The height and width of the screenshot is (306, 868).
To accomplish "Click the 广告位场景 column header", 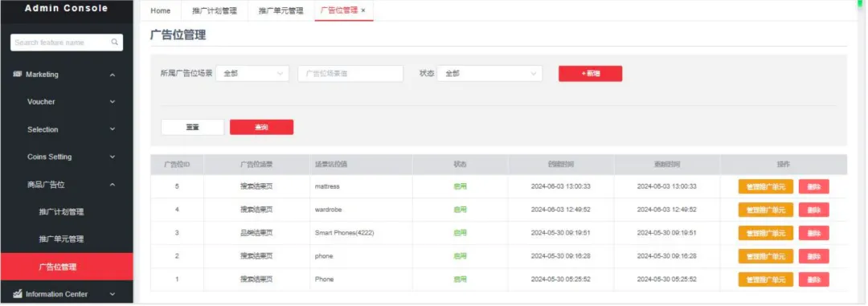I will [256, 165].
